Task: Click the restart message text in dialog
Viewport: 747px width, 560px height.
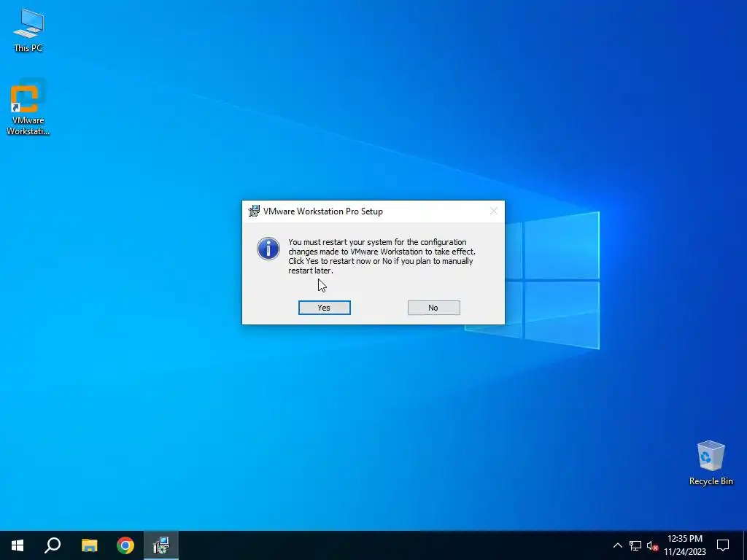Action: coord(382,256)
